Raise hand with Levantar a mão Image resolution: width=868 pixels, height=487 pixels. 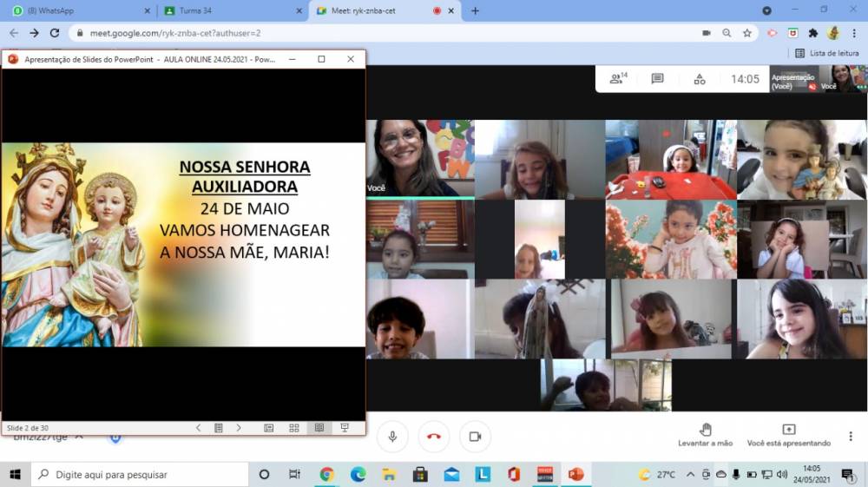(705, 435)
